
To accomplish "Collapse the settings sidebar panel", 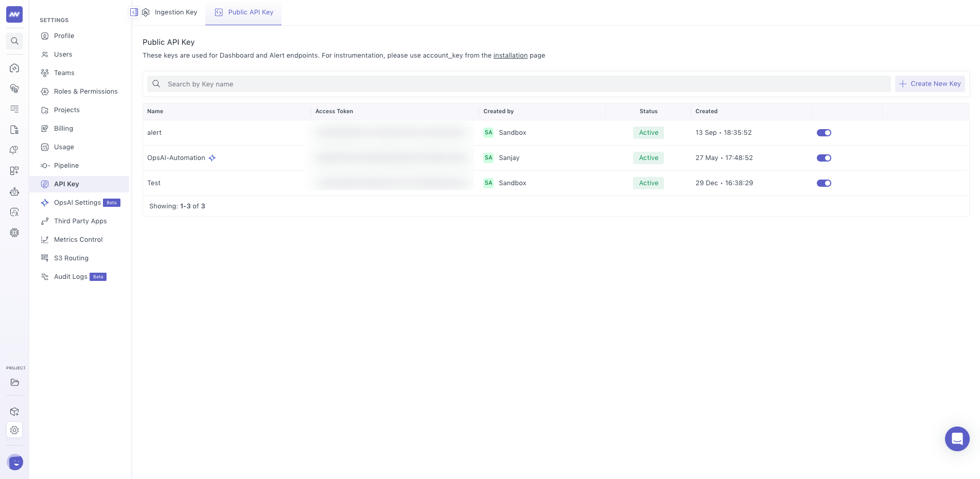I will (x=134, y=12).
